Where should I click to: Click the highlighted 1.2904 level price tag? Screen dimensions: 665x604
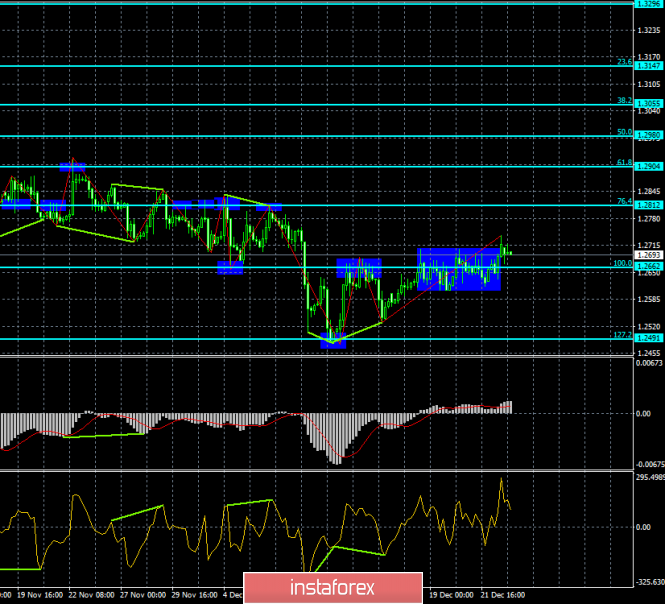tap(648, 166)
